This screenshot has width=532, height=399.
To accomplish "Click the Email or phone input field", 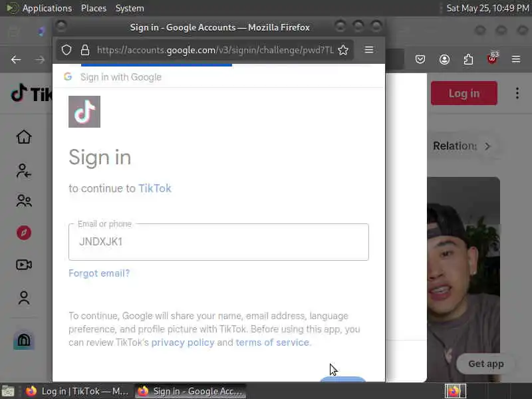I will 219,242.
